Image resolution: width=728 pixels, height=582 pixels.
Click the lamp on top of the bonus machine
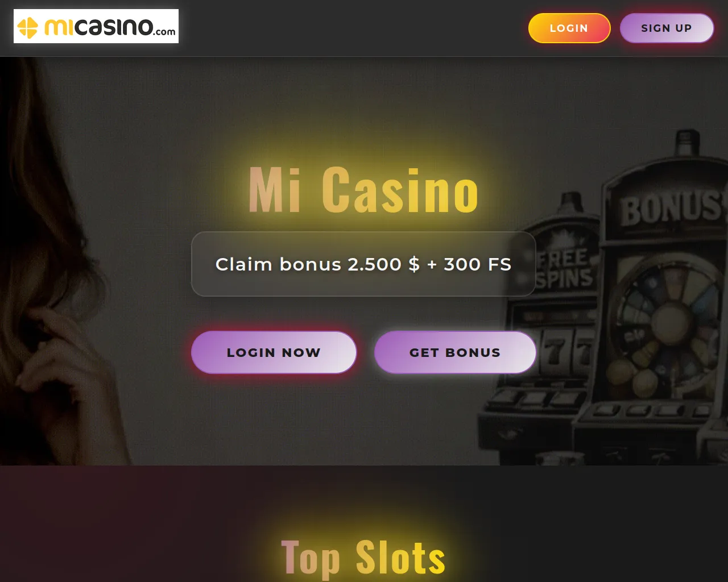point(687,143)
